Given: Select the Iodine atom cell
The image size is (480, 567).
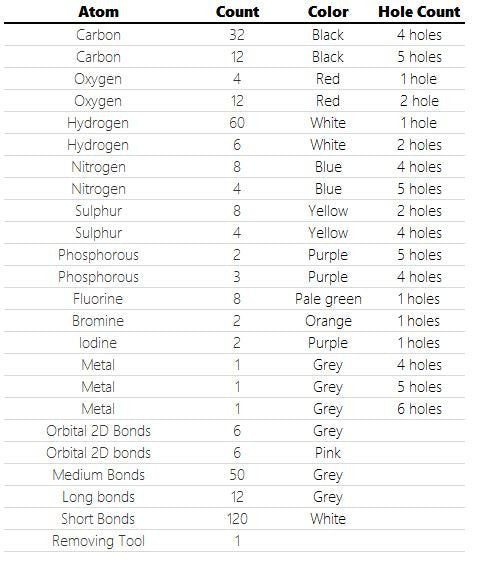Looking at the screenshot, I should click(x=98, y=343).
